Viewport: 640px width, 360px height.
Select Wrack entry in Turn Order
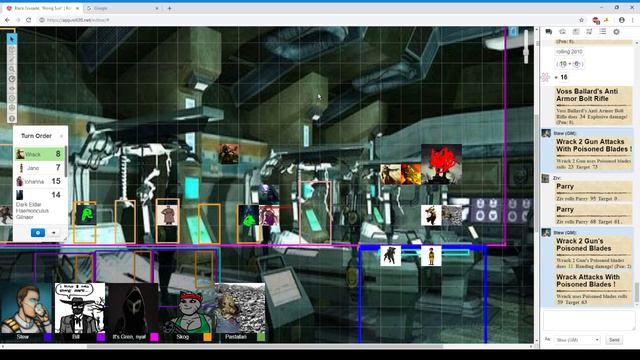pyautogui.click(x=39, y=154)
